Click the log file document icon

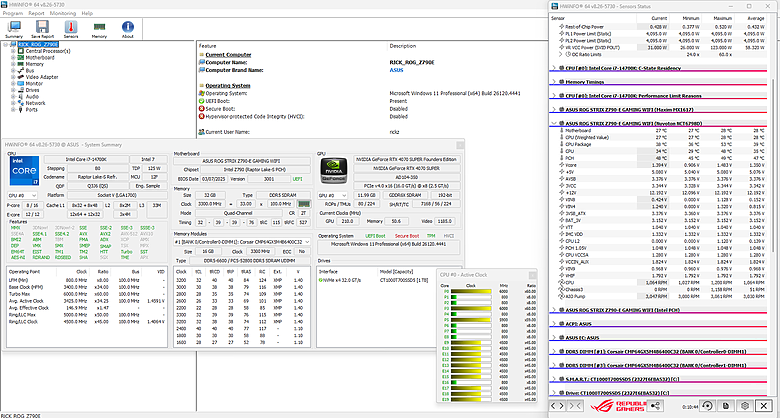click(x=726, y=406)
